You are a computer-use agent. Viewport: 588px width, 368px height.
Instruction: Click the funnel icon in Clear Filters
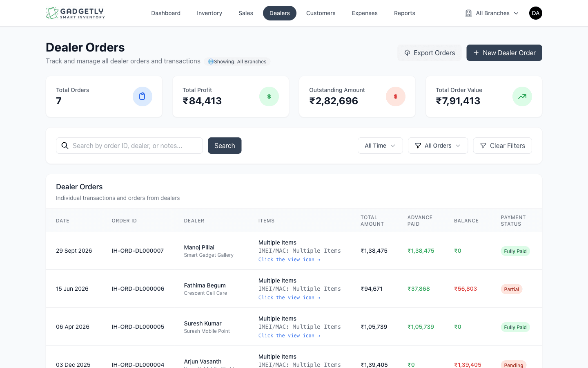(x=483, y=146)
